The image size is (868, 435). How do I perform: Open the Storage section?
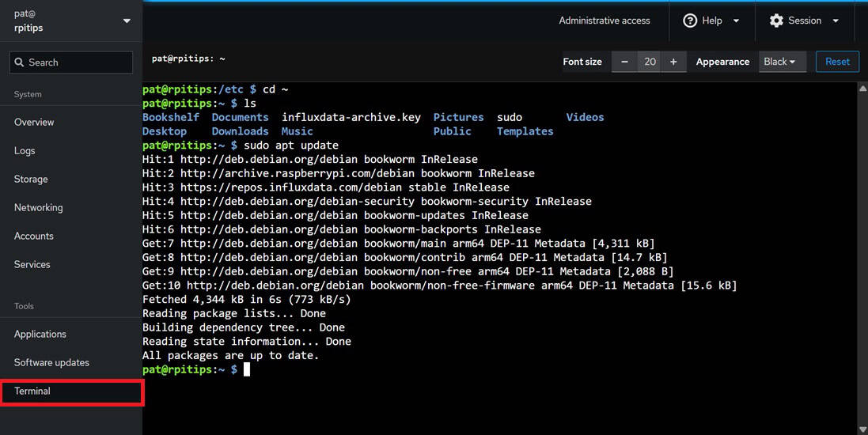click(x=31, y=180)
